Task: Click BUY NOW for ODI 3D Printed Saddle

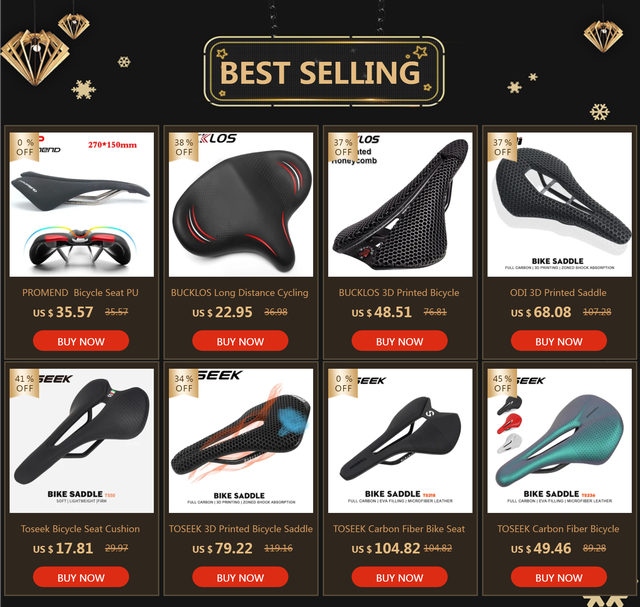Action: point(559,341)
